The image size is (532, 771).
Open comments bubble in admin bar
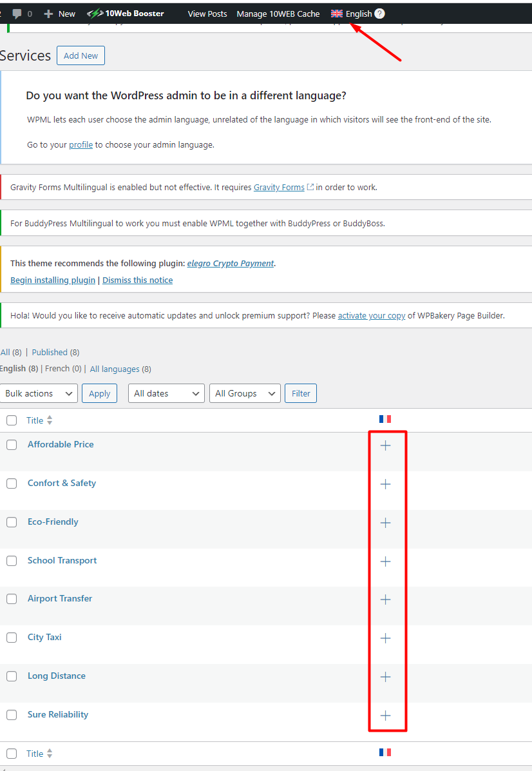pyautogui.click(x=17, y=14)
